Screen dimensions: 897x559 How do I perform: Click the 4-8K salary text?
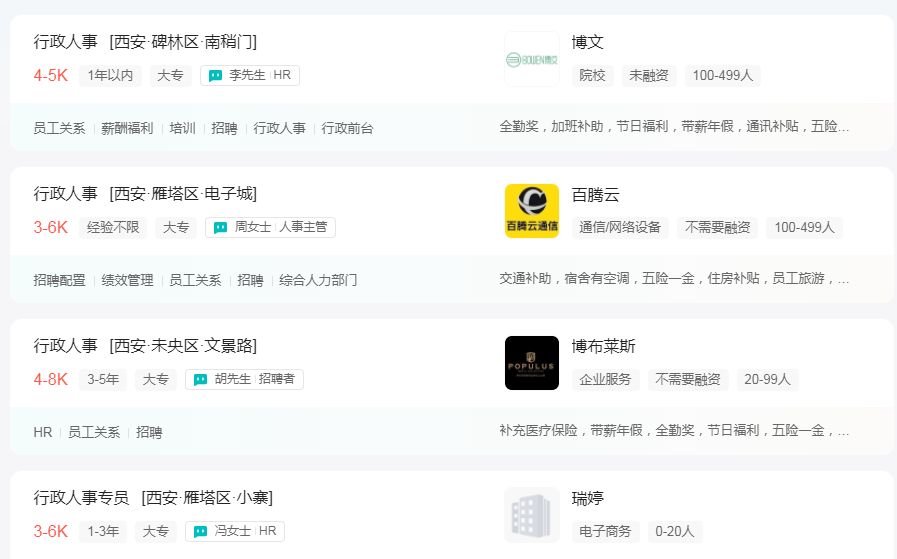click(51, 379)
